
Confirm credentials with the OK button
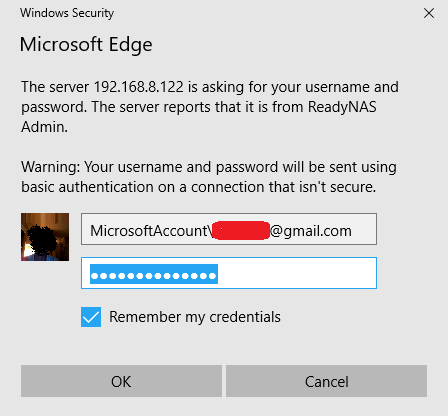point(121,381)
